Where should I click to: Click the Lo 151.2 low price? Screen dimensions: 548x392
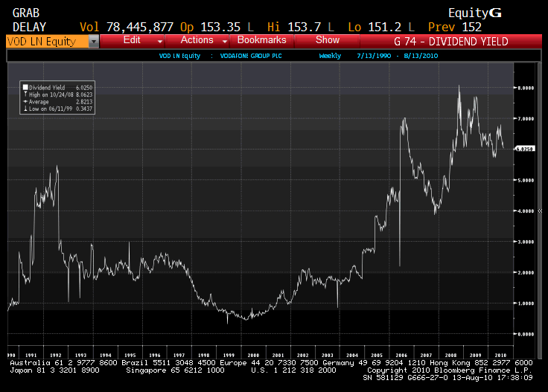pyautogui.click(x=385, y=27)
